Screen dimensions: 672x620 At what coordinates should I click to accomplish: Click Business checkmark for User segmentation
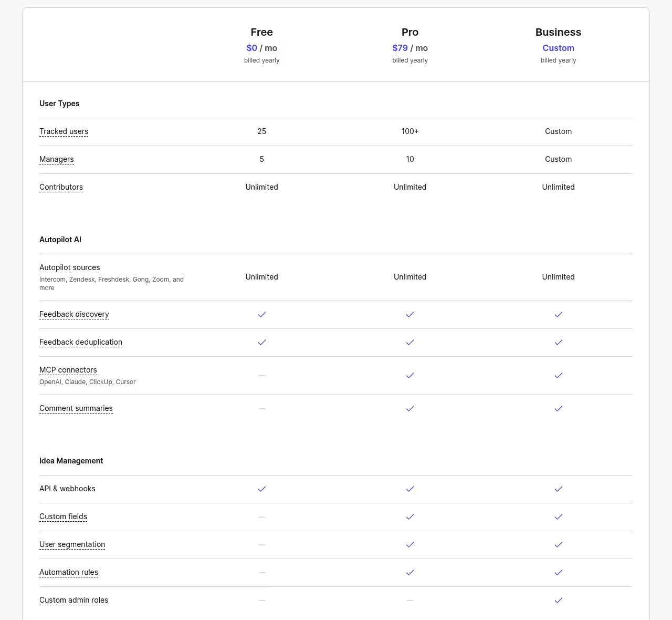559,544
